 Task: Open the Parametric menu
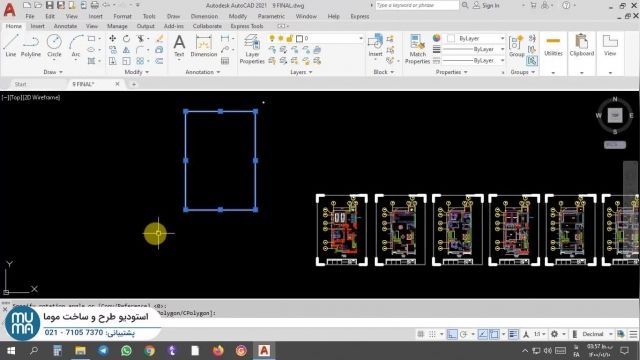[271, 16]
